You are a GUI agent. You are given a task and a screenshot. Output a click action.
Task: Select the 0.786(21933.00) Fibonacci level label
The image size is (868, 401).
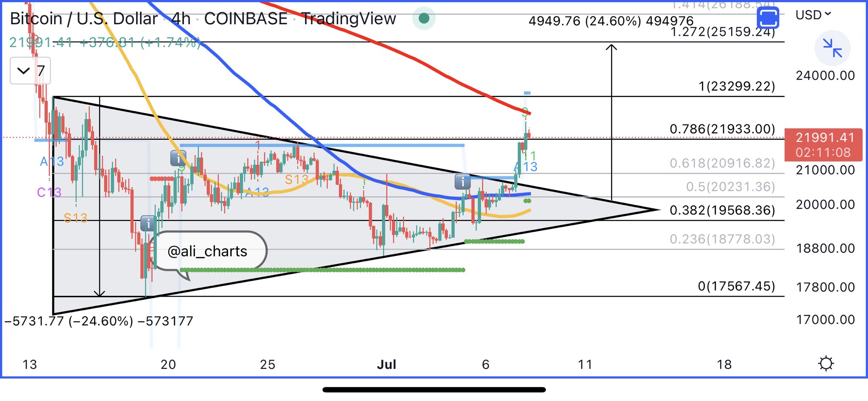tap(722, 129)
